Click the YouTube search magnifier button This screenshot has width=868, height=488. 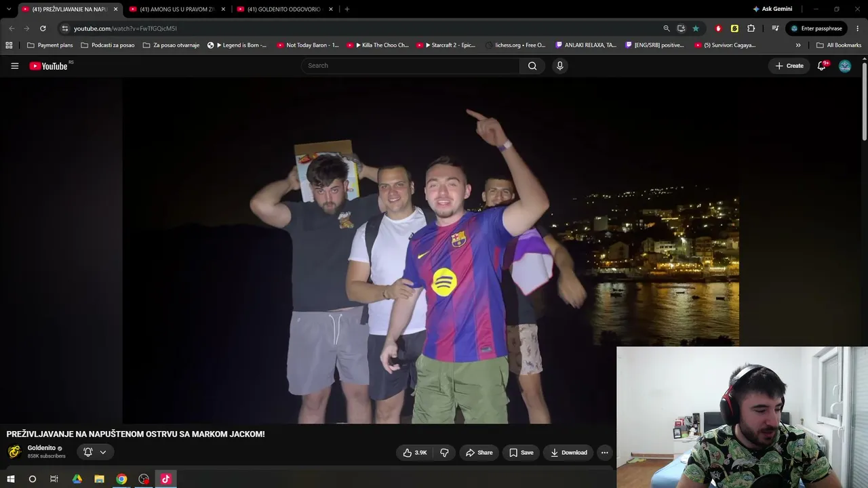532,66
